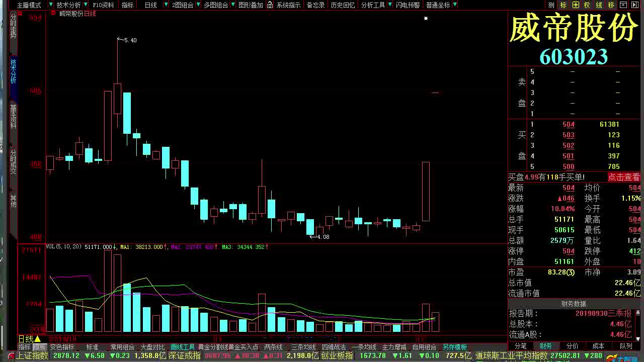
Task: Switch to the 技术分析 side tab
Action: click(14, 71)
